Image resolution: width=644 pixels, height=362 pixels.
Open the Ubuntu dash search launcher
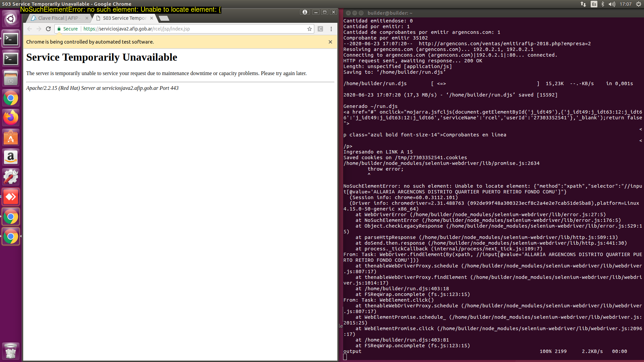(x=11, y=19)
